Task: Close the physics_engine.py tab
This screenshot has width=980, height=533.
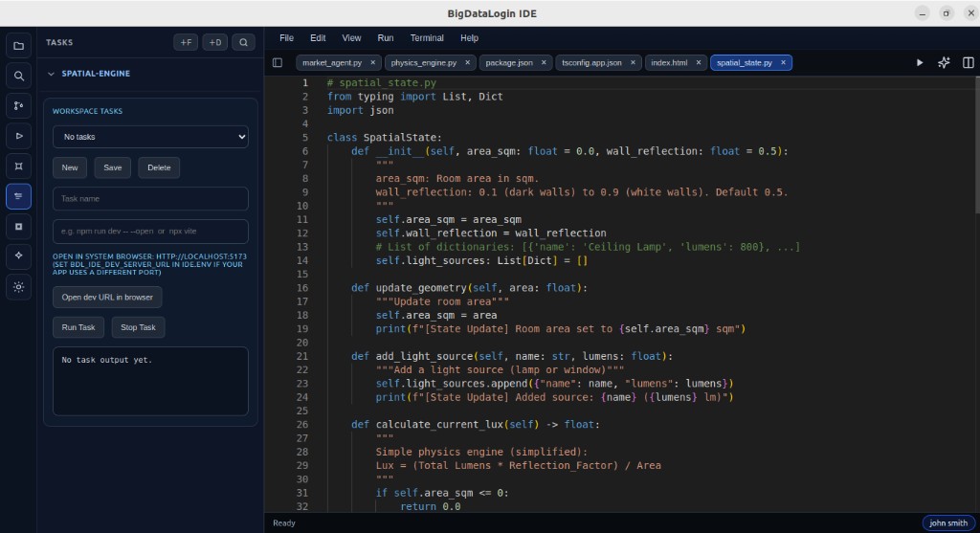Action: pos(467,62)
